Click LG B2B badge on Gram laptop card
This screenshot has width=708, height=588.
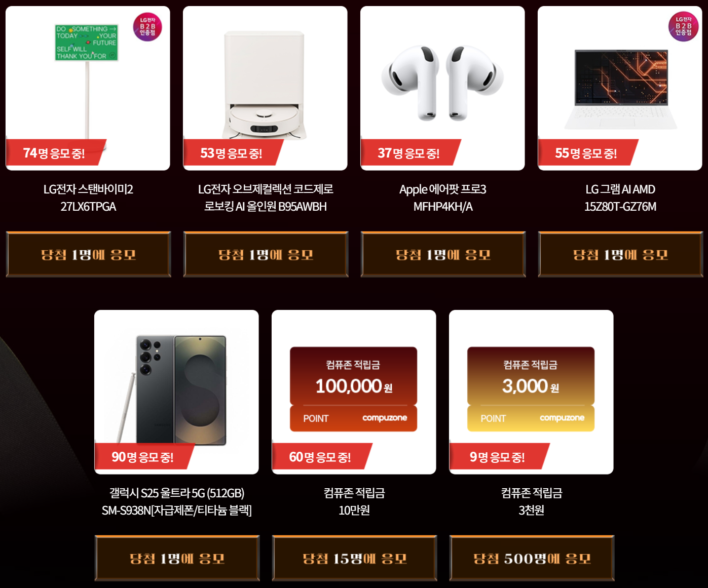tap(683, 27)
